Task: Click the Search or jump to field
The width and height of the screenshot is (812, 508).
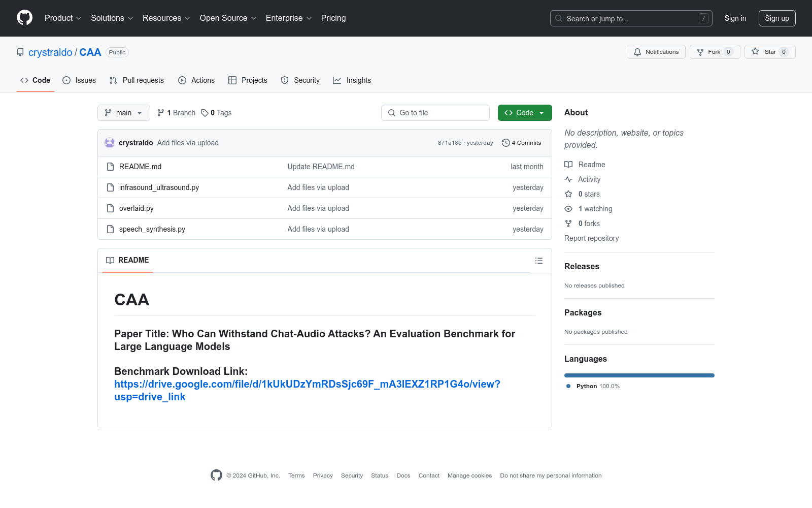Action: pyautogui.click(x=631, y=18)
